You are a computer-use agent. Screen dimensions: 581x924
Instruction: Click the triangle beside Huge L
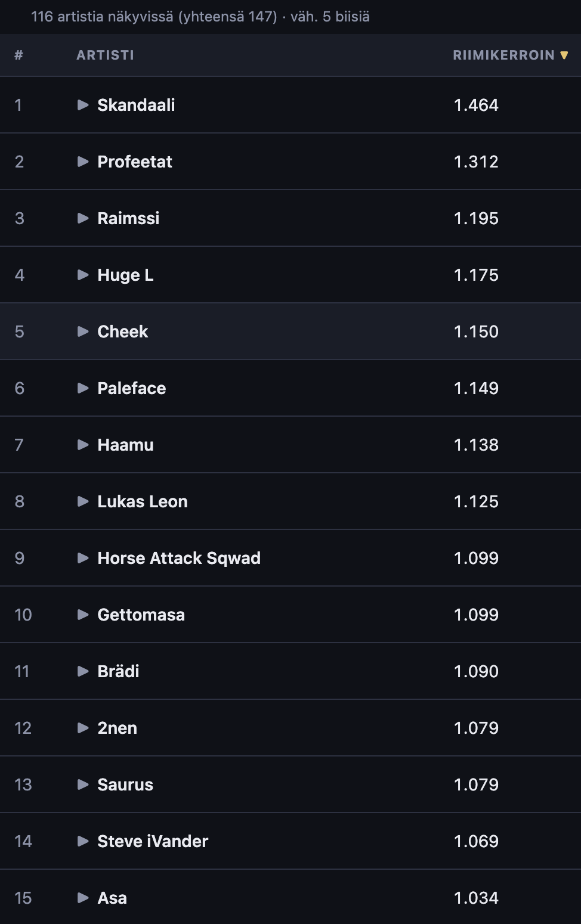tap(83, 275)
